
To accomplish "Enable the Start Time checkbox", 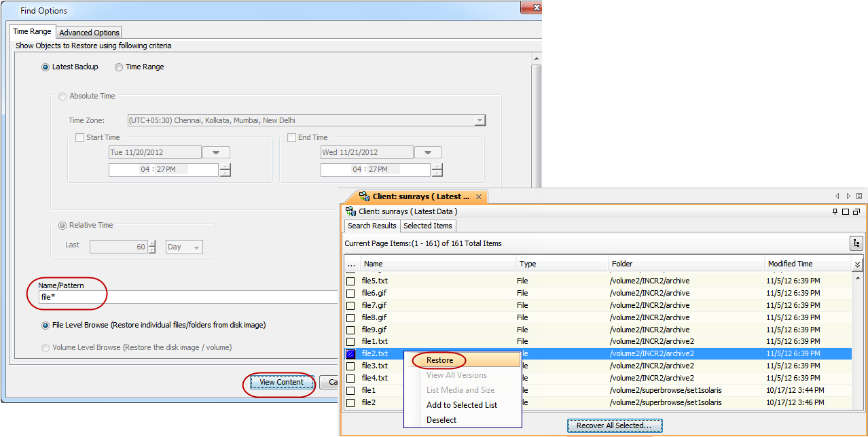I will (79, 137).
